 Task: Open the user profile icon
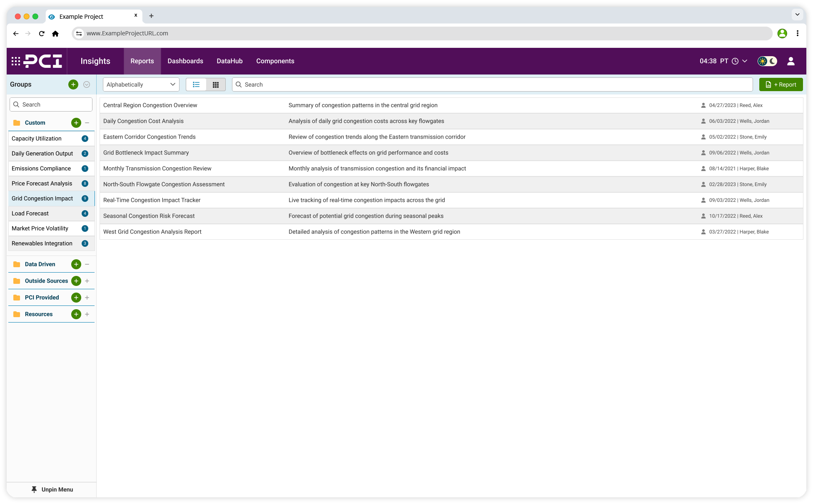(791, 61)
